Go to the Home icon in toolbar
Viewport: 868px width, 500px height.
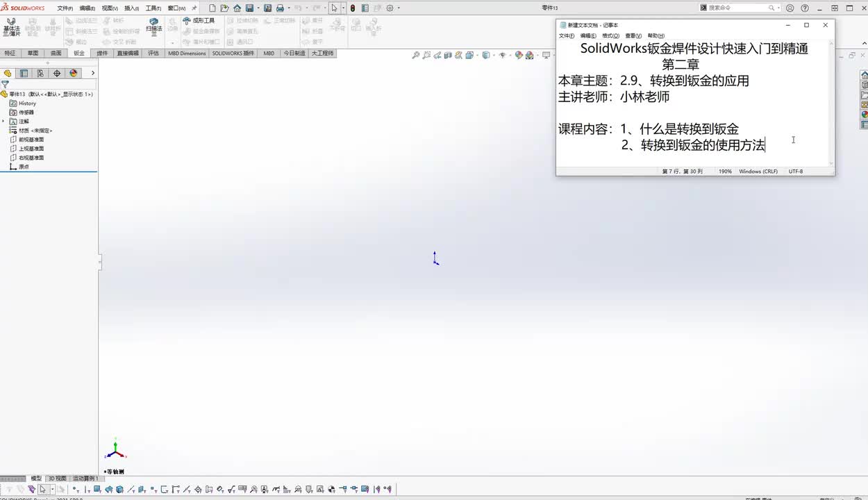[237, 8]
